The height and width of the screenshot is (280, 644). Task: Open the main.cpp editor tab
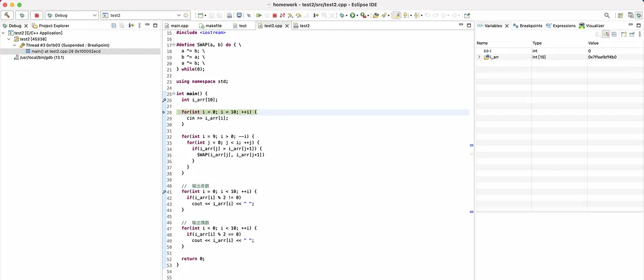point(179,26)
